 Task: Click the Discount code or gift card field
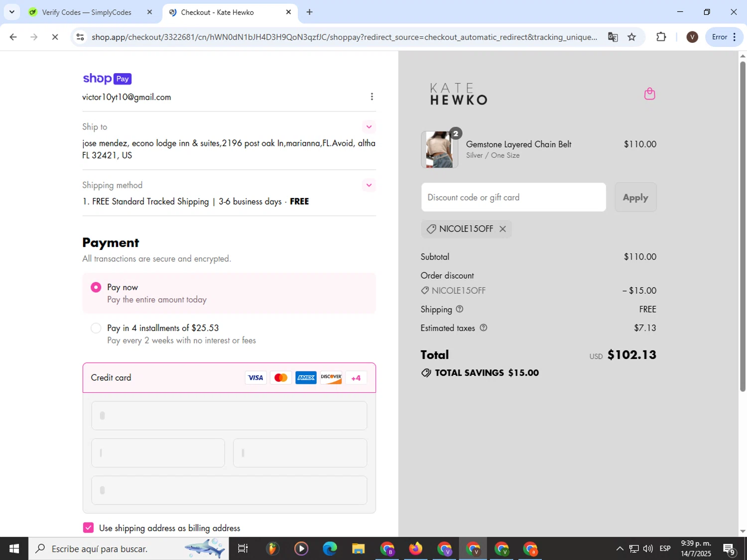click(513, 197)
